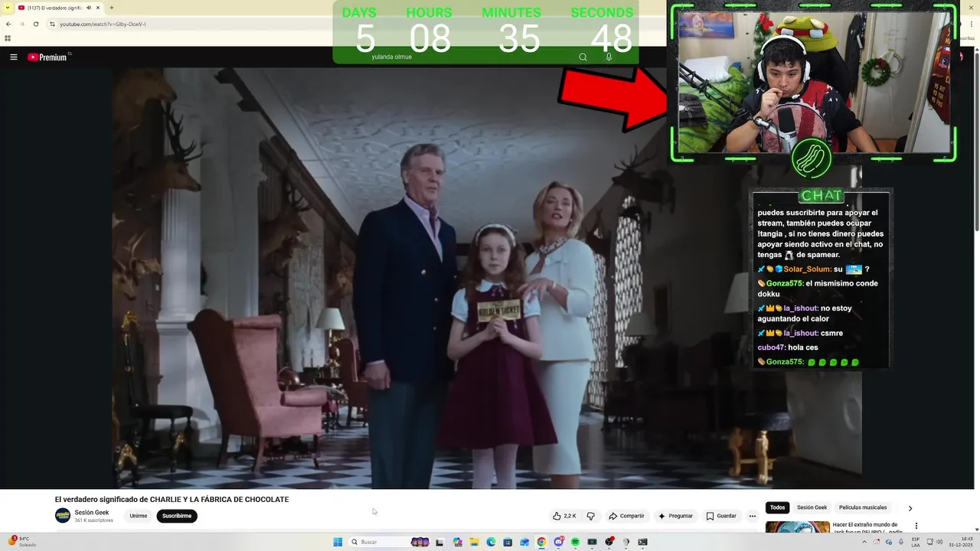Open the terminal icon on the taskbar
The height and width of the screenshot is (551, 980).
click(x=642, y=542)
